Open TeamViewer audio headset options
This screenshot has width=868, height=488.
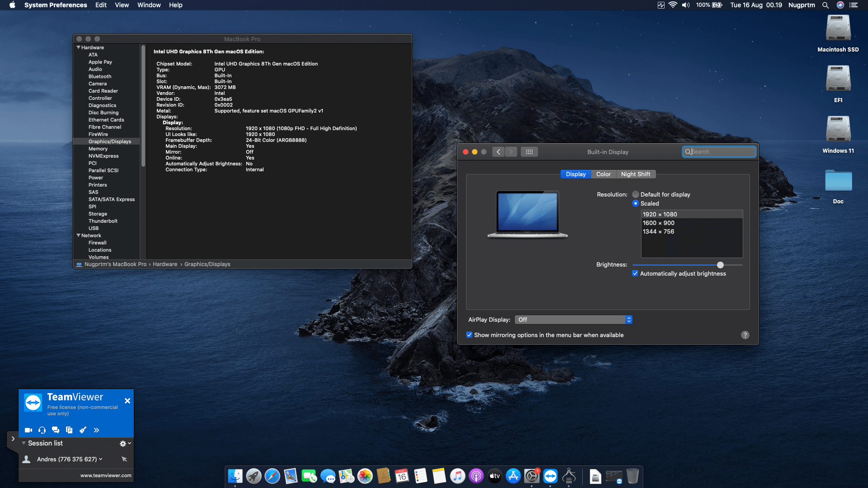[42, 430]
